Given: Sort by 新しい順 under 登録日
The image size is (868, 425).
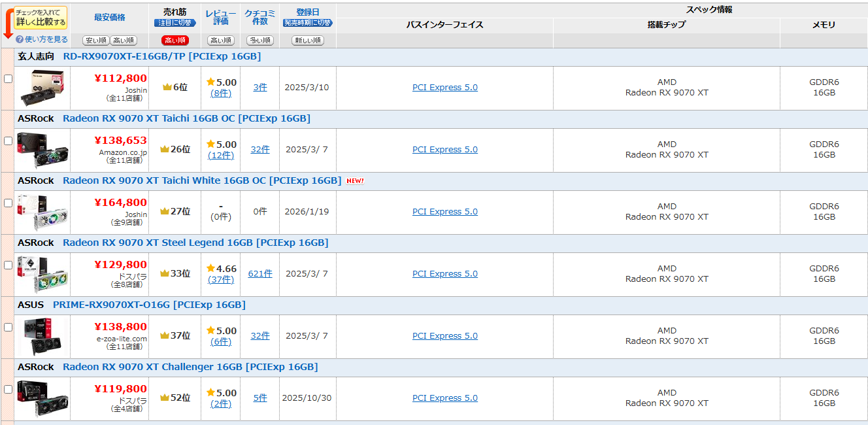Looking at the screenshot, I should click(x=307, y=41).
